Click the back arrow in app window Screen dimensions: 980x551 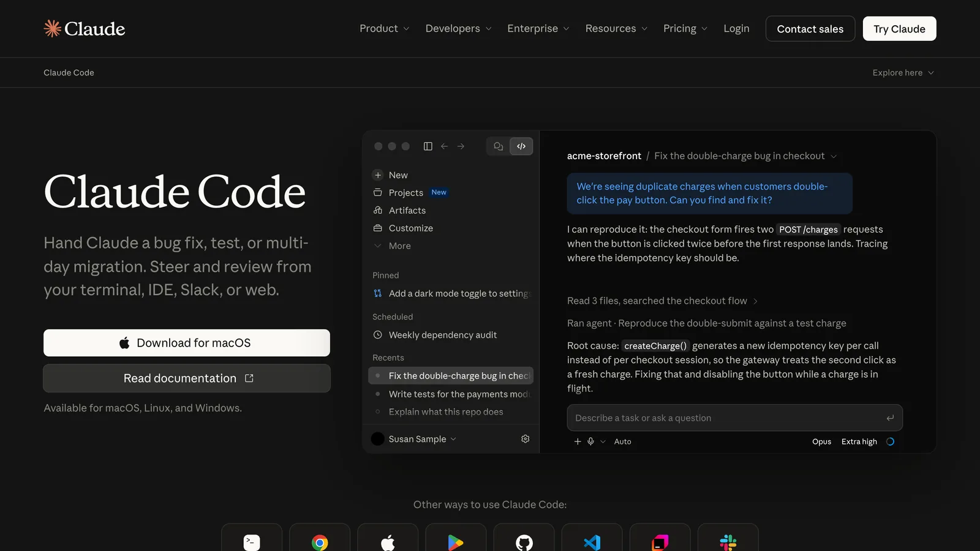coord(445,146)
